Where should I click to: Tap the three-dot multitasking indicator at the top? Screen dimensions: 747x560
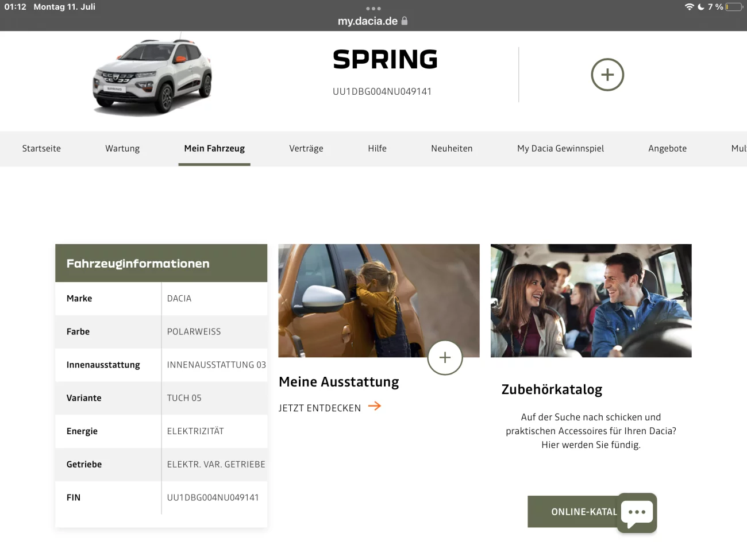pos(373,9)
